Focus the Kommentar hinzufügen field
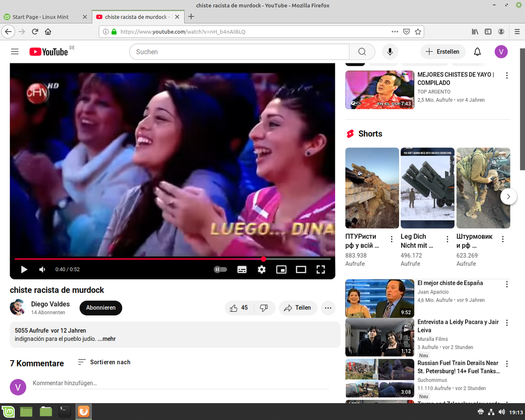This screenshot has height=420, width=525. tap(181, 383)
